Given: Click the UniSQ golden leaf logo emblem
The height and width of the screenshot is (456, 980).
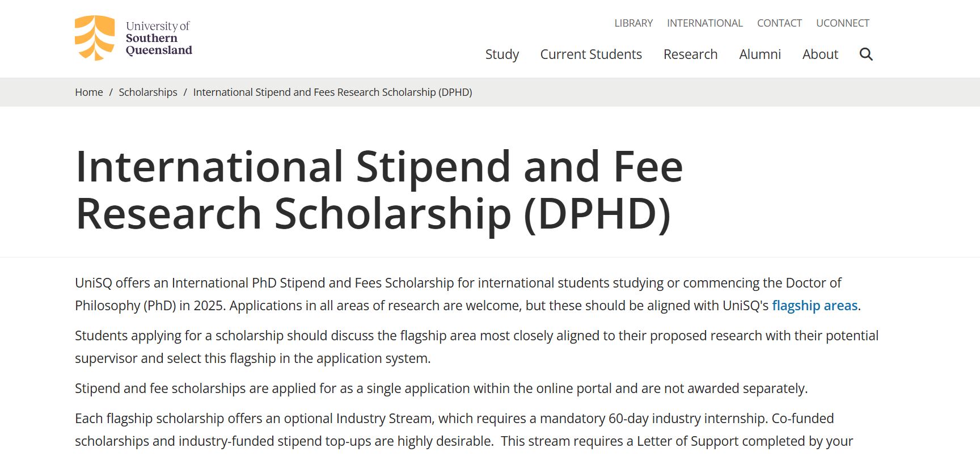Looking at the screenshot, I should (95, 38).
